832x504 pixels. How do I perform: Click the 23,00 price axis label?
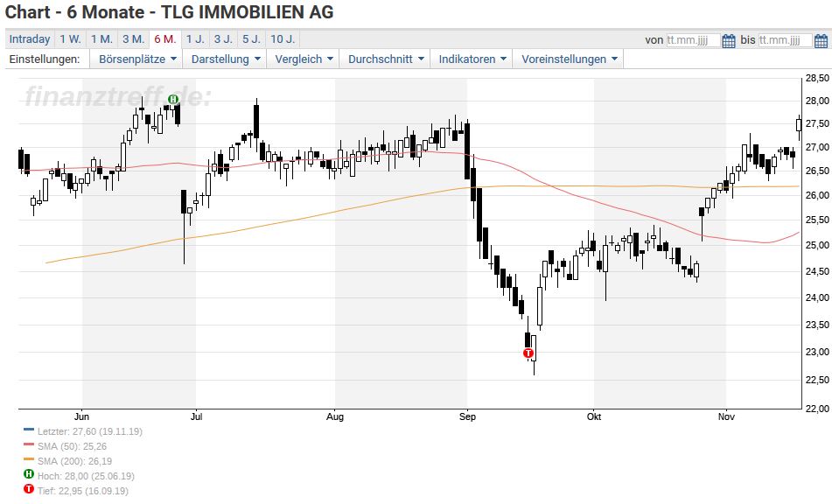pos(817,352)
